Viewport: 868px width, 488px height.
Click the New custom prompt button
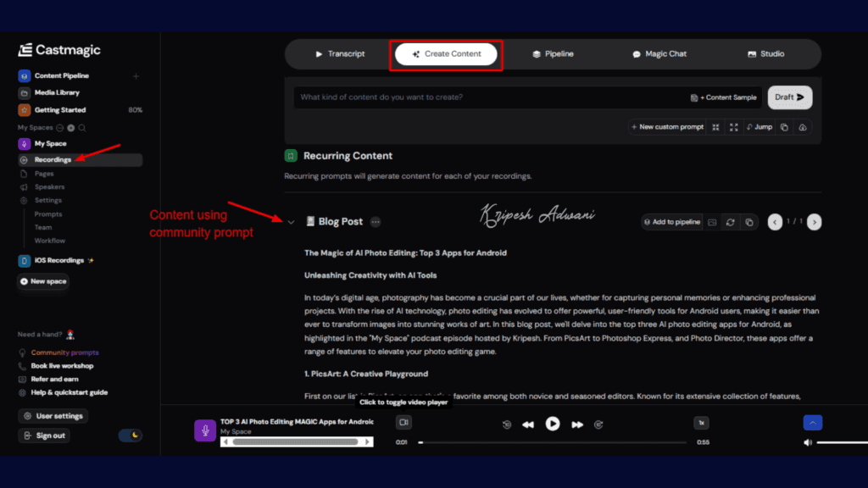(667, 126)
